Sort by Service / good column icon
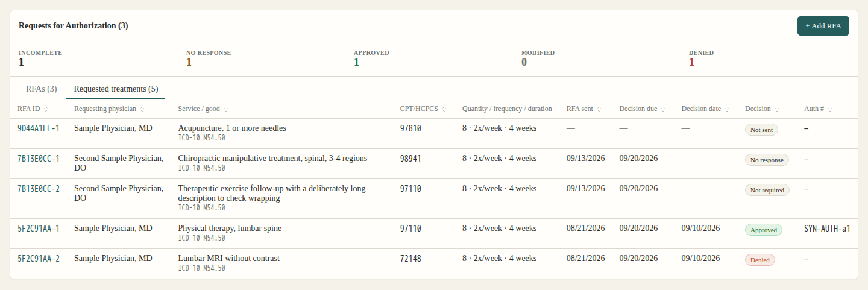Image resolution: width=868 pixels, height=290 pixels. pyautogui.click(x=226, y=109)
